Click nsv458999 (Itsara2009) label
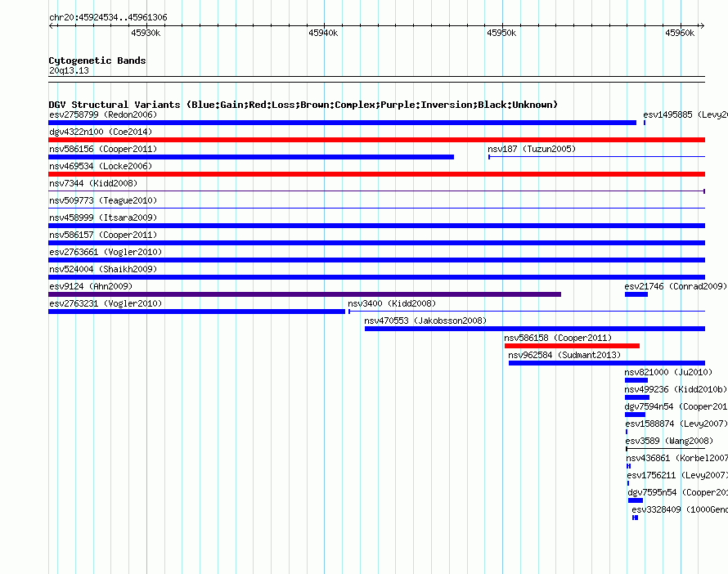 pos(103,217)
